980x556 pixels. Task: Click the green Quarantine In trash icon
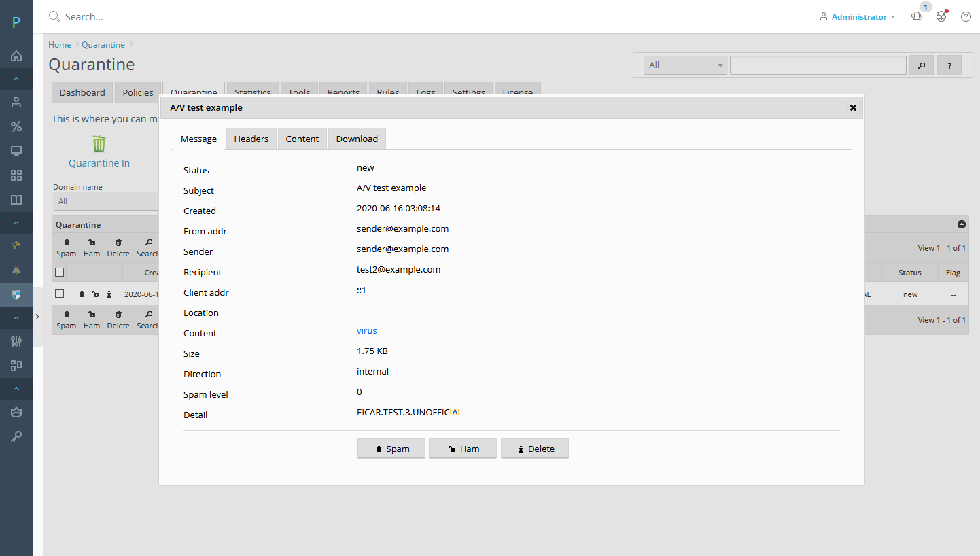click(x=99, y=143)
